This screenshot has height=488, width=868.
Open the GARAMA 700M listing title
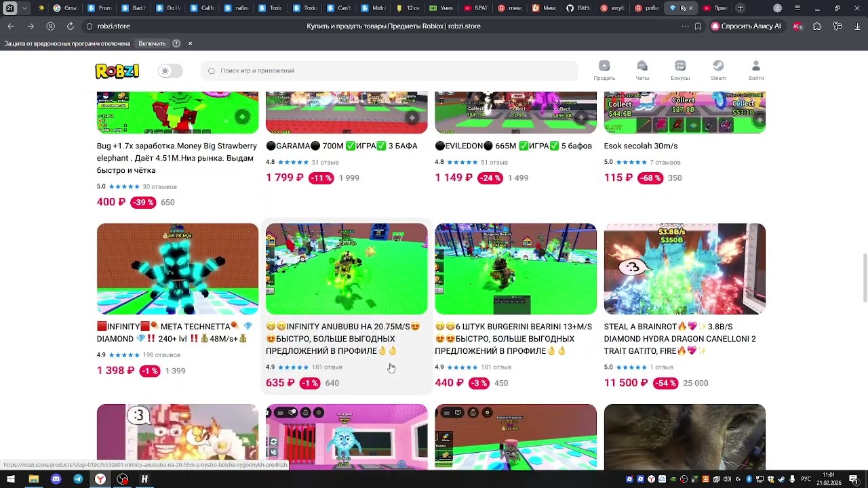point(342,146)
